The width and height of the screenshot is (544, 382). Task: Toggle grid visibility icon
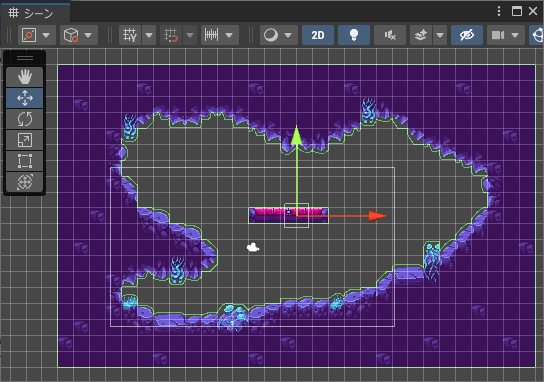coord(130,35)
